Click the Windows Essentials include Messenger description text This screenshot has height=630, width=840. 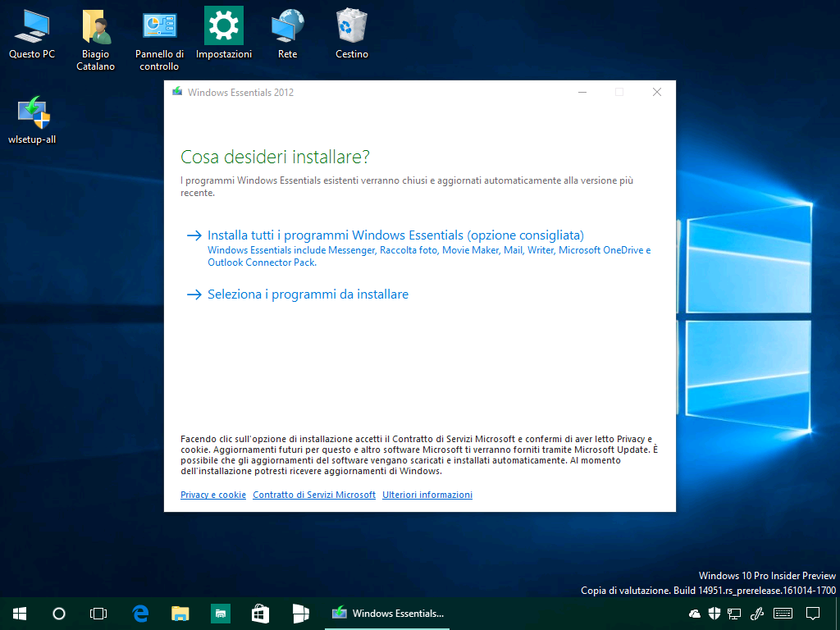pyautogui.click(x=429, y=256)
